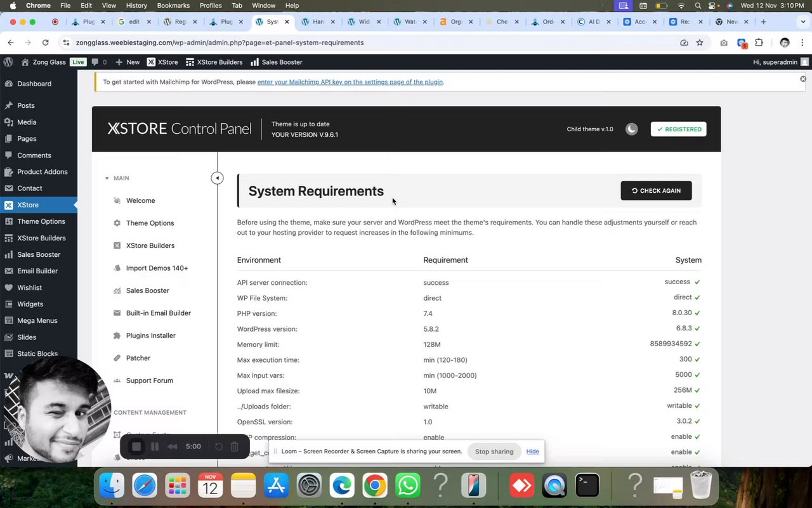Image resolution: width=812 pixels, height=508 pixels.
Task: Open XStore Builders in the panel menu
Action: tap(150, 245)
